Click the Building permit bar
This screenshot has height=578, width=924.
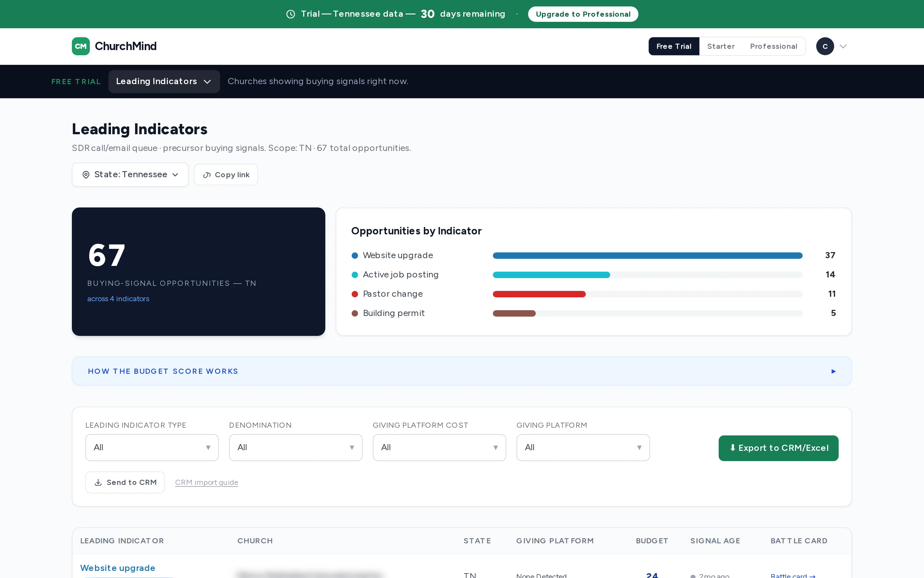[x=514, y=313]
